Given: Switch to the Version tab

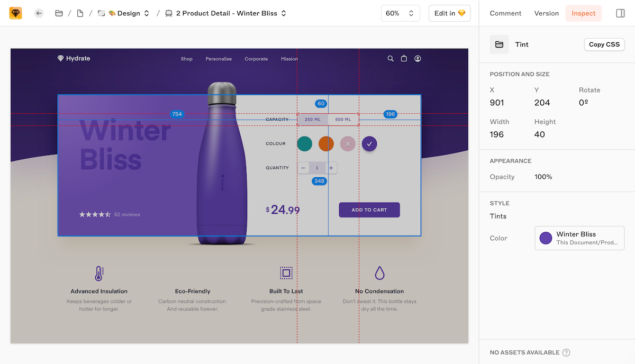Looking at the screenshot, I should (x=546, y=13).
